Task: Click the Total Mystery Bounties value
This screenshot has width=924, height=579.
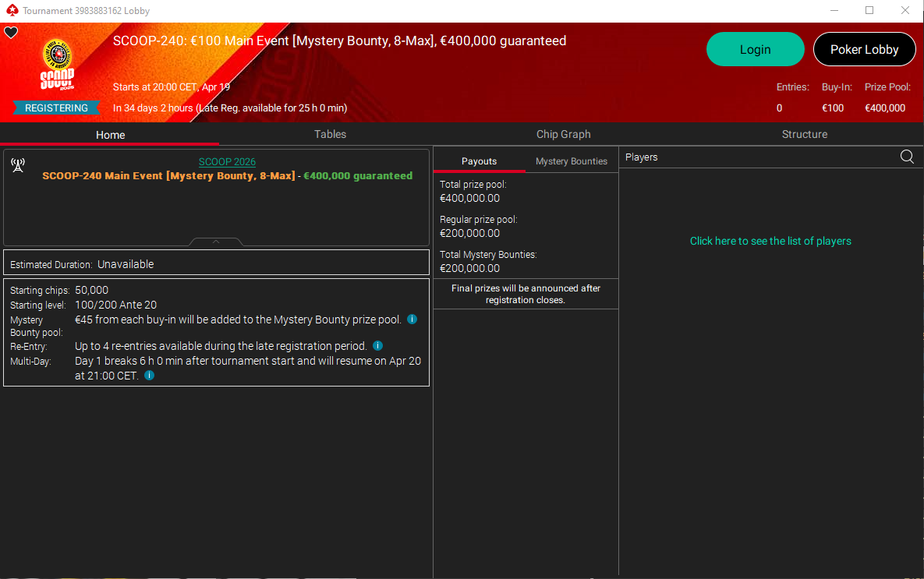Action: coord(469,269)
